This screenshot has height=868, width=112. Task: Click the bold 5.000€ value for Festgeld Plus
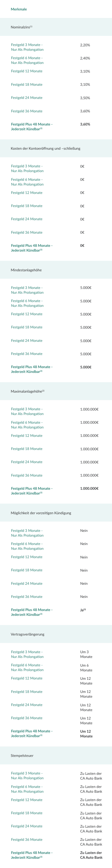click(x=86, y=367)
